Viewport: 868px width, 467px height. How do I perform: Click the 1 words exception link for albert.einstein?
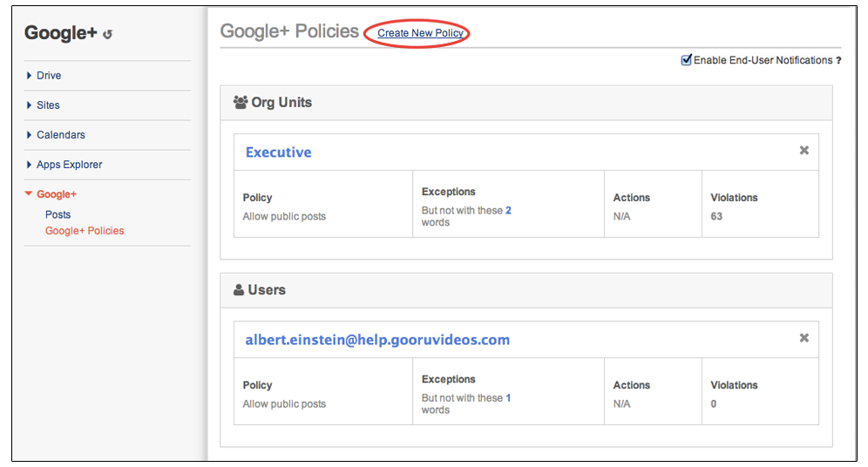pyautogui.click(x=508, y=398)
